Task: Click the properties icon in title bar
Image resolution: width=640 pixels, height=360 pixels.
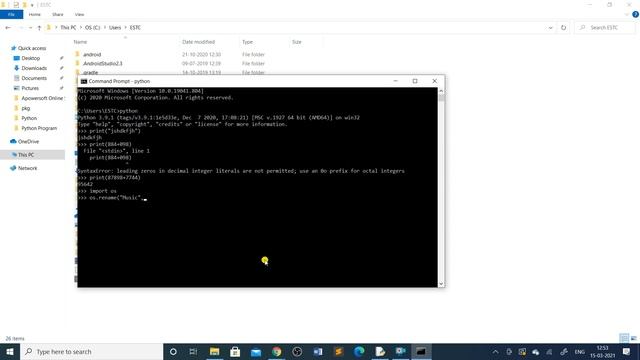Action: 16,5
